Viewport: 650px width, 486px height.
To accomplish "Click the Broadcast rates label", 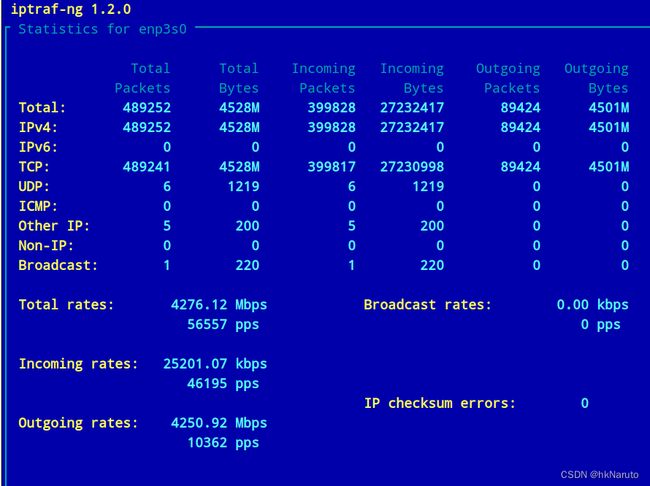I will 428,305.
